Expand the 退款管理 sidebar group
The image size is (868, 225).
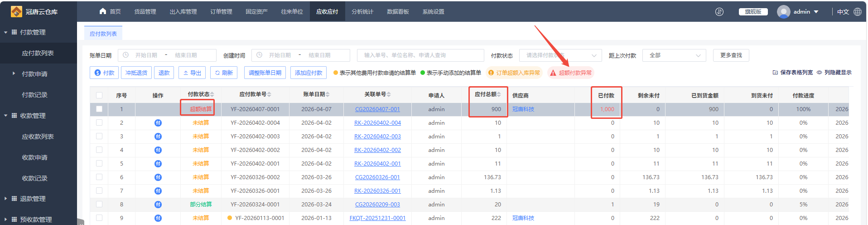39,199
